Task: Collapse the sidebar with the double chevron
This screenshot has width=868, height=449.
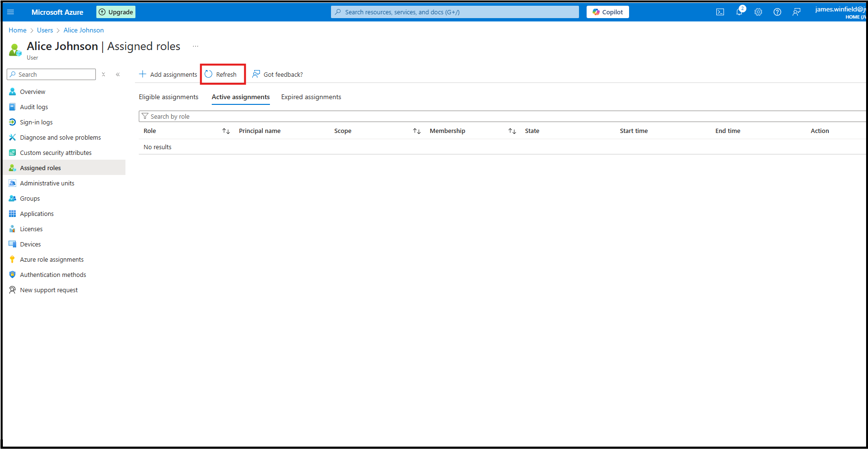Action: click(118, 74)
